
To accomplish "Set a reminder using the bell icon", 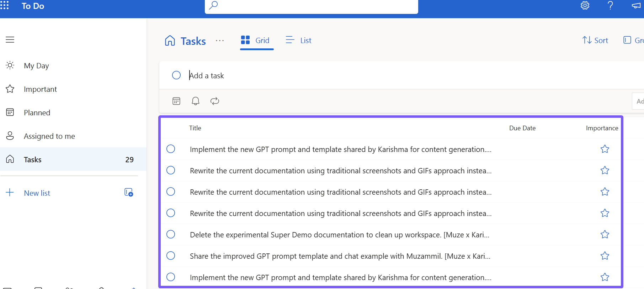I will pos(195,101).
